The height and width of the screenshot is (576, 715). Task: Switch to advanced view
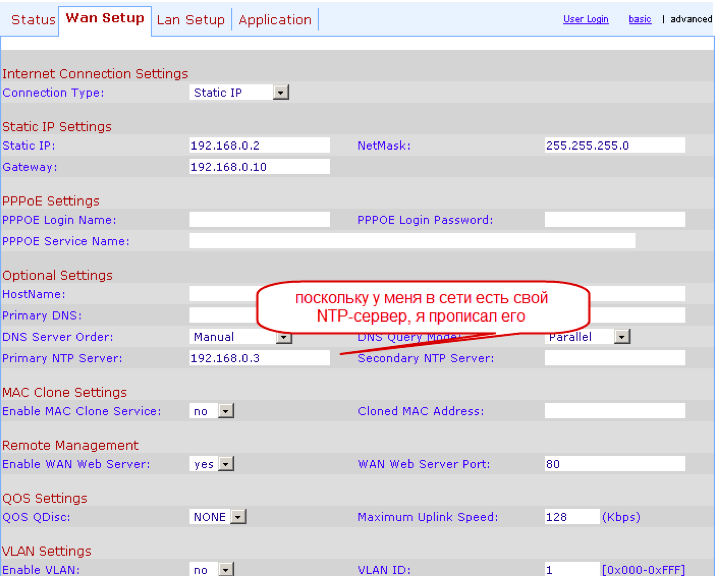pyautogui.click(x=691, y=19)
